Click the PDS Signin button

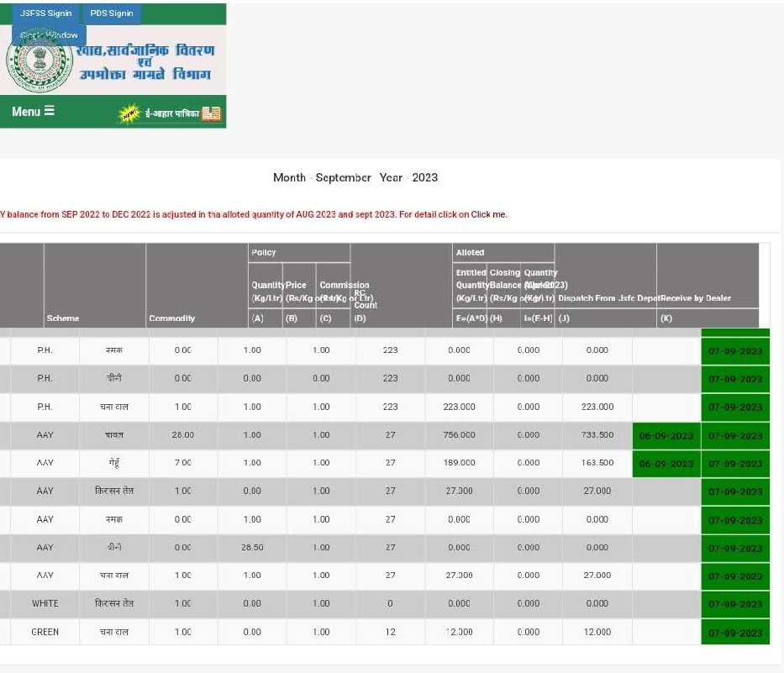[x=112, y=13]
